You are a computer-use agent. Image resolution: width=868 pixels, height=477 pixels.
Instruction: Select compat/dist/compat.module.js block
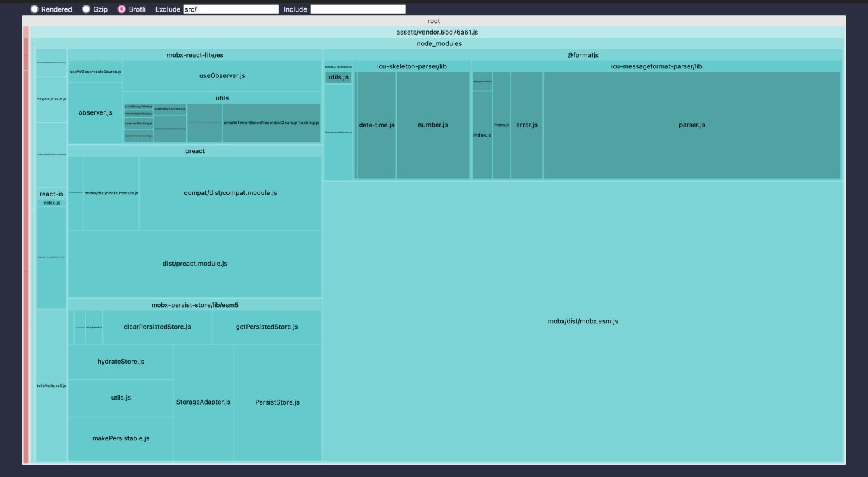tap(231, 193)
